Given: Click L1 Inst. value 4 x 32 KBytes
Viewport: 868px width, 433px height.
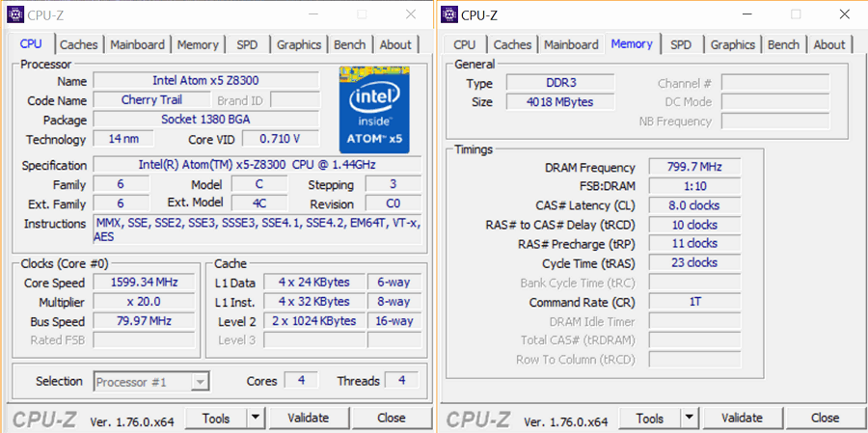Looking at the screenshot, I should click(314, 302).
